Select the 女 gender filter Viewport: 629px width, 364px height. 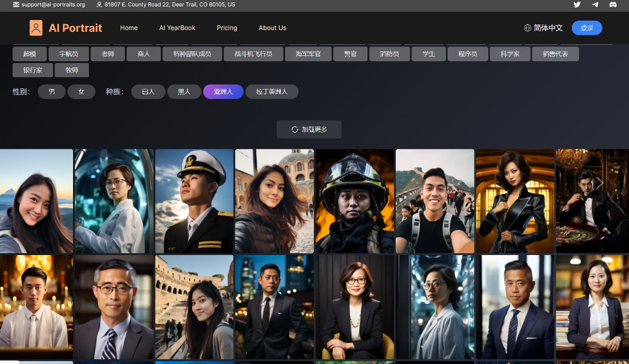point(81,91)
